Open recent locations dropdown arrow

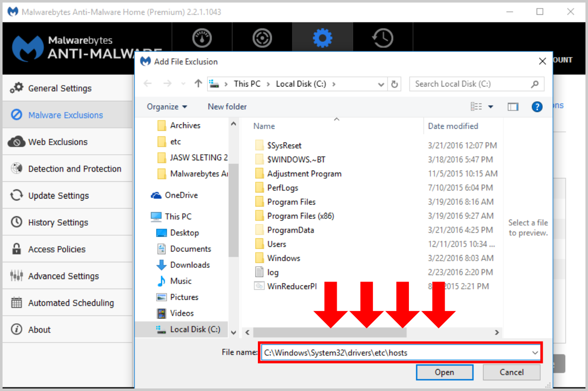coord(183,83)
